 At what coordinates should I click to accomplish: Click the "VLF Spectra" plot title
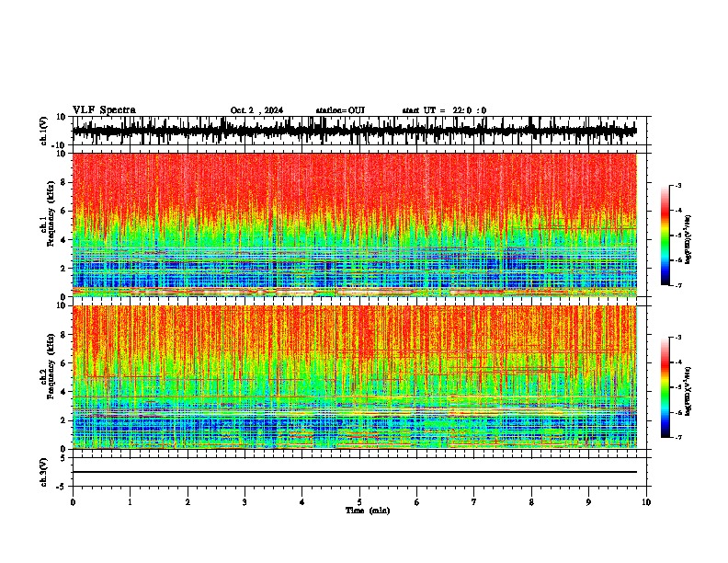[x=104, y=110]
